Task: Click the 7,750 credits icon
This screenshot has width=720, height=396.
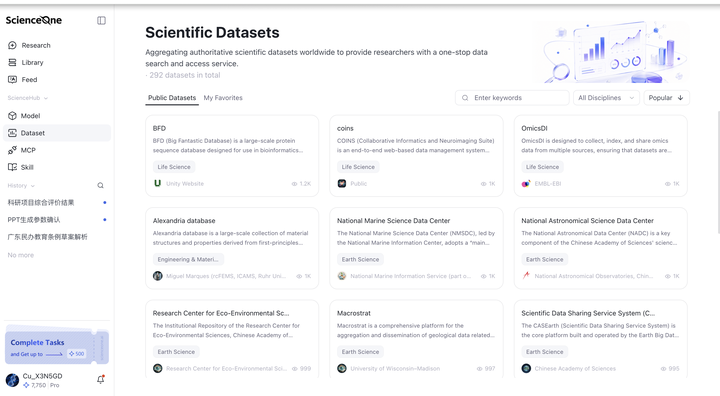Action: [26, 385]
